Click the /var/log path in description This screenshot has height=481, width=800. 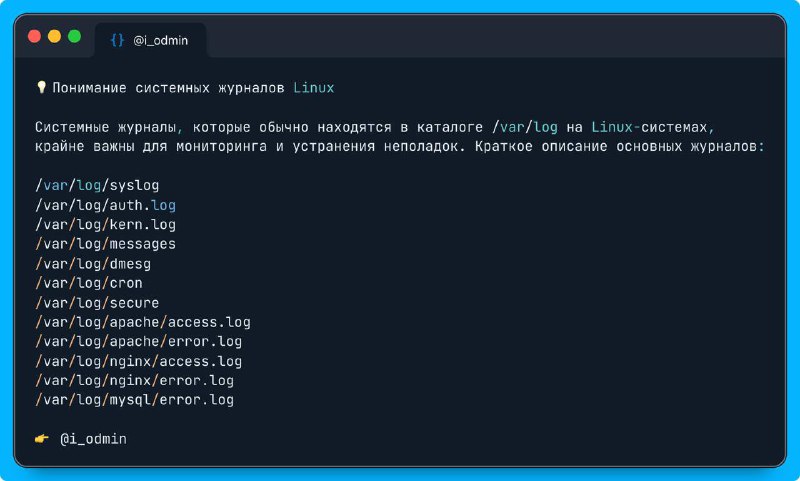(525, 127)
